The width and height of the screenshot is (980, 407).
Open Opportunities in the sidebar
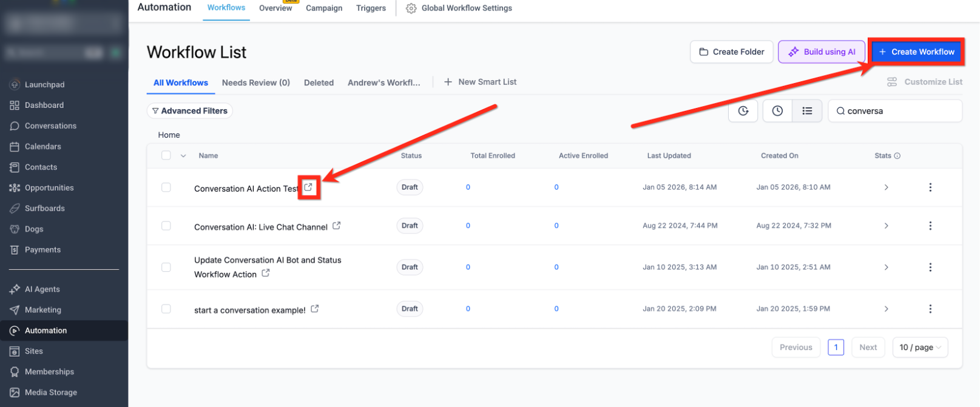[49, 187]
